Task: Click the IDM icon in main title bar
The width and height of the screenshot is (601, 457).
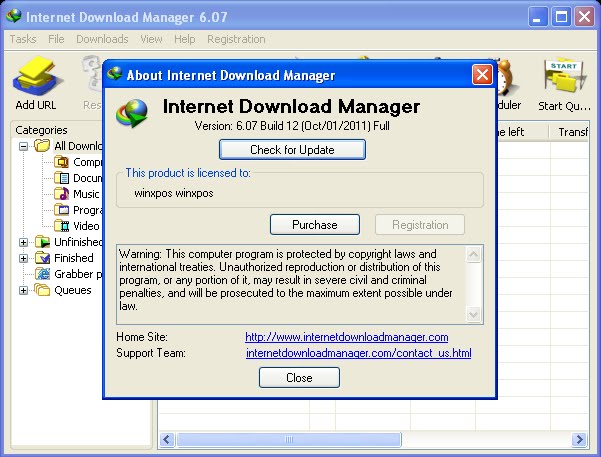Action: pyautogui.click(x=14, y=16)
